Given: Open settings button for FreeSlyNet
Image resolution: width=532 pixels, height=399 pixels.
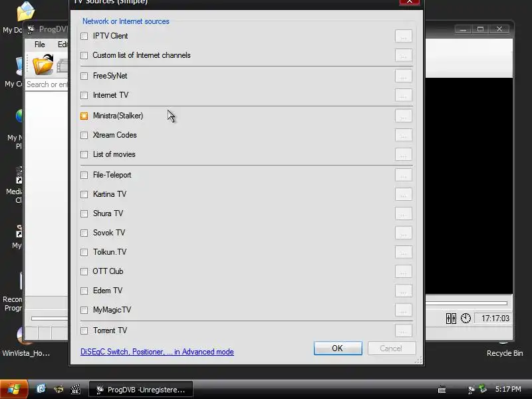Looking at the screenshot, I should [x=404, y=76].
